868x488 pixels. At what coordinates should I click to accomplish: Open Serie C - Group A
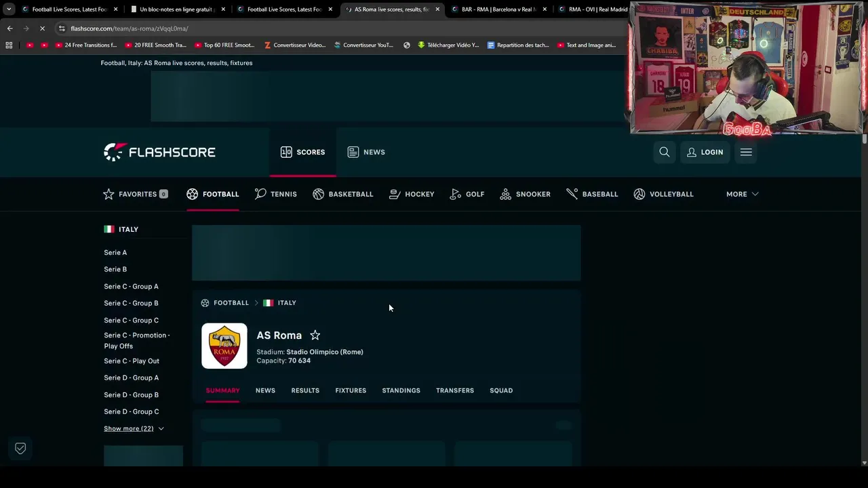131,286
